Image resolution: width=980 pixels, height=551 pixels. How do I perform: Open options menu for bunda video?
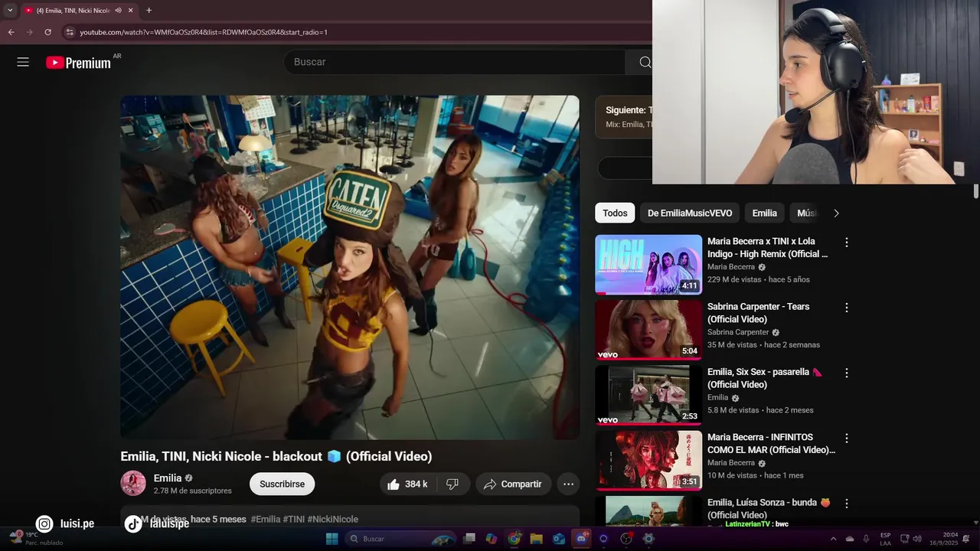point(847,503)
